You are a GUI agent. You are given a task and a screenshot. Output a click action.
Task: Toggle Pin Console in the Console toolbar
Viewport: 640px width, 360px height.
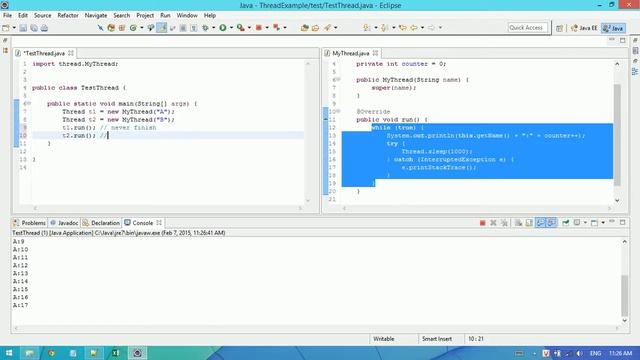click(x=566, y=223)
